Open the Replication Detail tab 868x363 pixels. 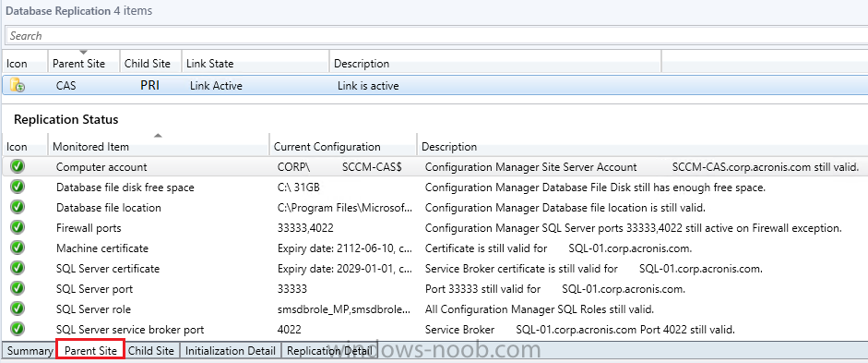click(330, 351)
